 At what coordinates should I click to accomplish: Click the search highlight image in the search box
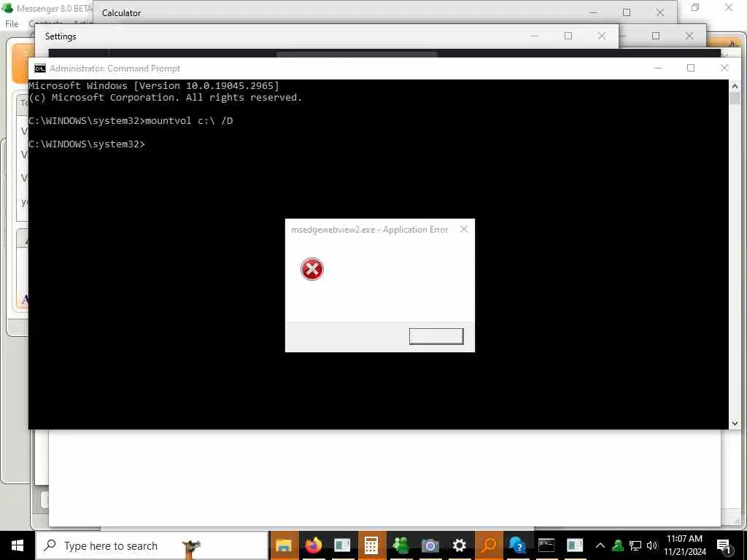pyautogui.click(x=192, y=548)
